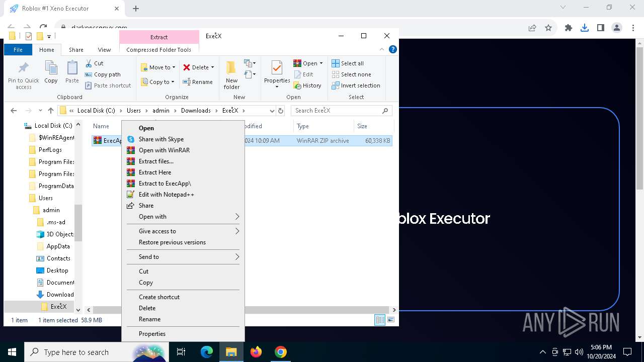Open Chrome extensions puzzle icon

click(569, 28)
